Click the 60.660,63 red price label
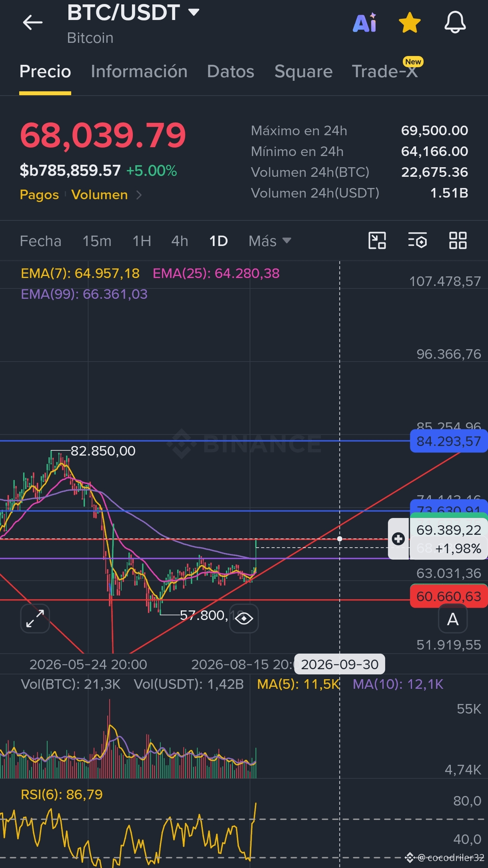The image size is (488, 868). click(x=449, y=596)
